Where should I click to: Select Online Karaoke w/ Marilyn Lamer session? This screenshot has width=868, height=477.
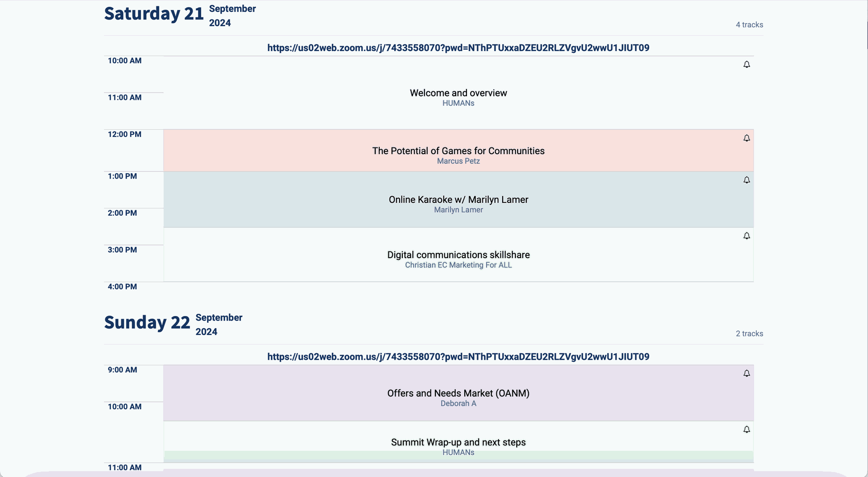(458, 200)
